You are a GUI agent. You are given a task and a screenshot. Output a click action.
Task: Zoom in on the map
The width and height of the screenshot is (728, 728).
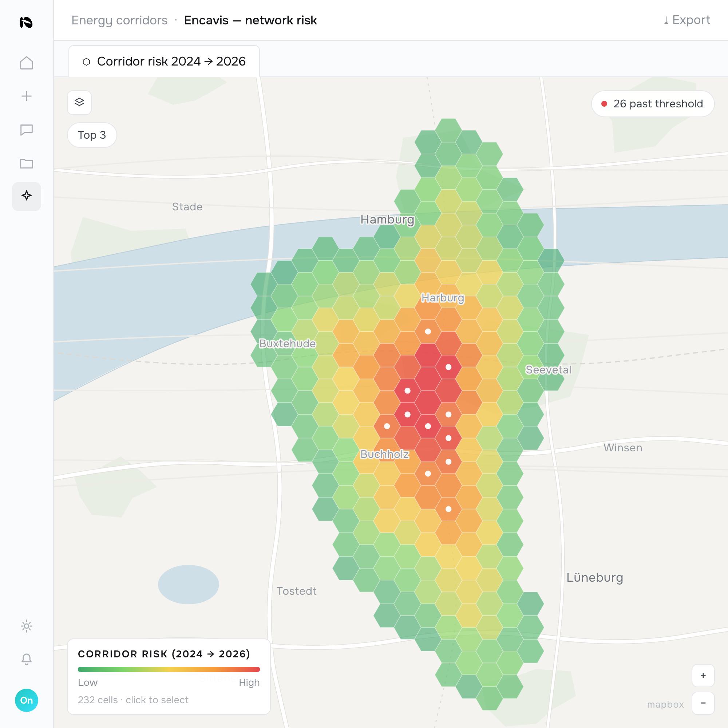point(703,676)
